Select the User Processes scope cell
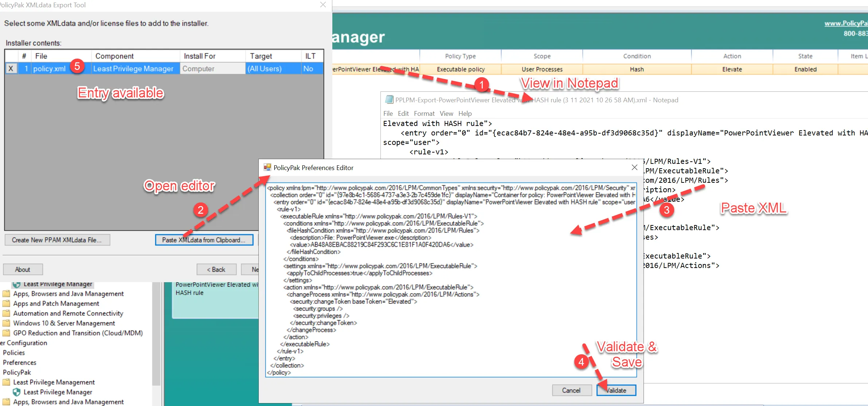868x406 pixels. click(x=542, y=69)
